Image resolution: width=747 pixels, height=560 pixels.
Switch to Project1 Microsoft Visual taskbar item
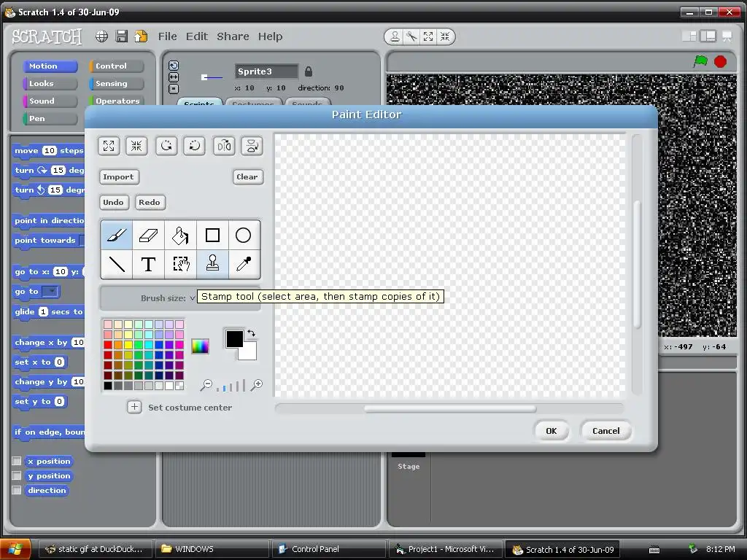click(445, 549)
